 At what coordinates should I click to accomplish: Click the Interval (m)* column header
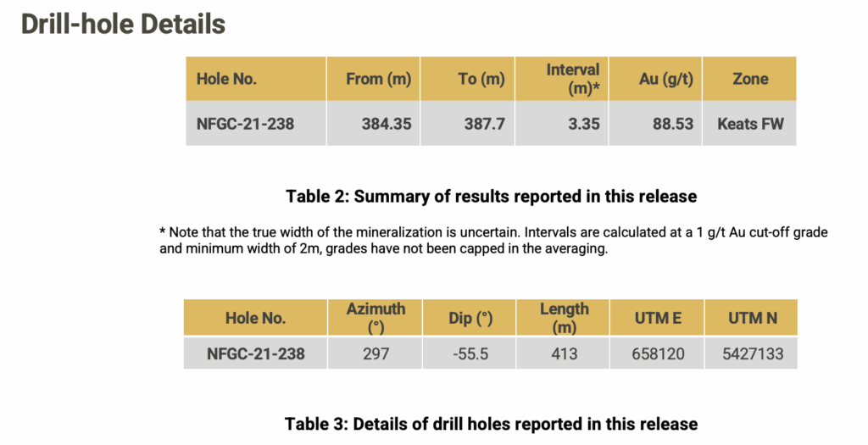tap(573, 79)
